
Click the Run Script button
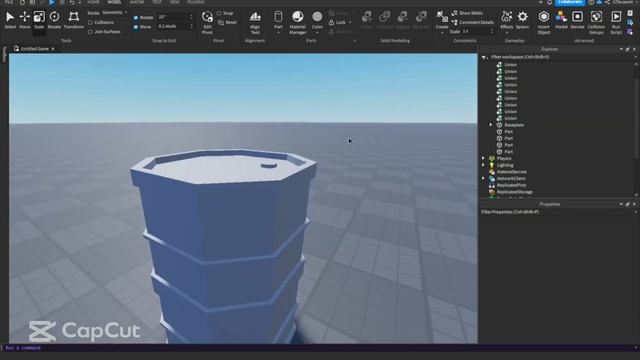[616, 23]
